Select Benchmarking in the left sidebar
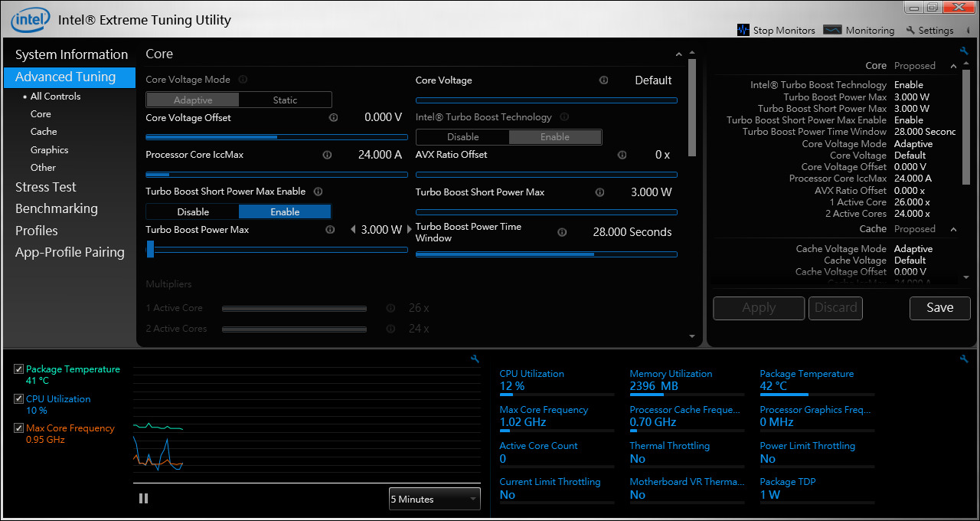Screen dimensions: 980x521 pos(57,208)
